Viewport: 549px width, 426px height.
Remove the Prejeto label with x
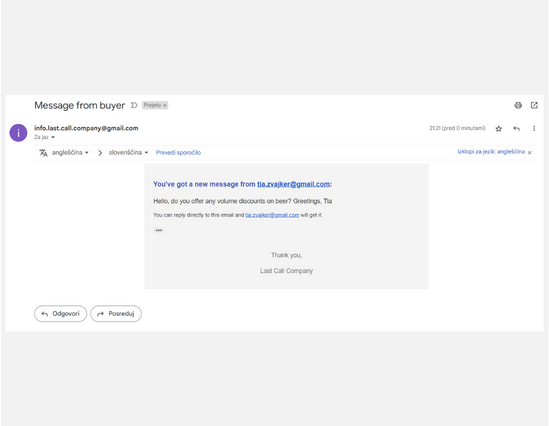click(x=165, y=105)
